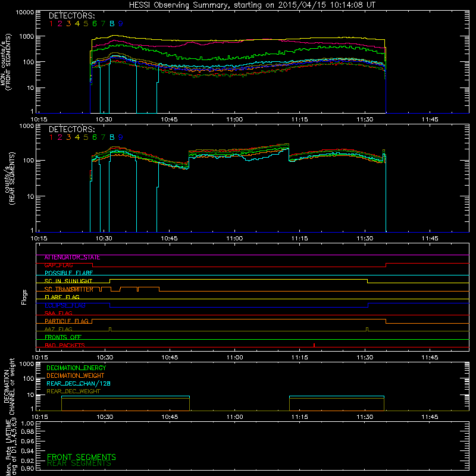Click the FRONTS_OFF flag label
The image size is (476, 476).
tap(63, 337)
